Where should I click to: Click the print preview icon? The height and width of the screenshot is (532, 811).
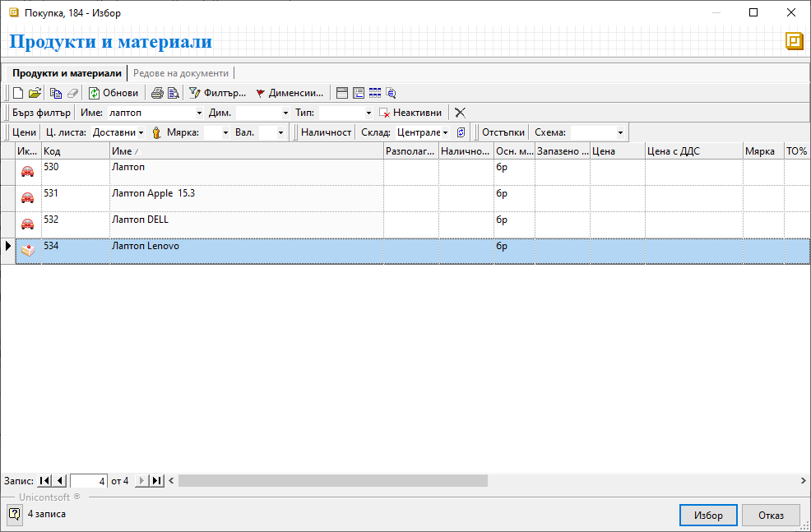[174, 93]
